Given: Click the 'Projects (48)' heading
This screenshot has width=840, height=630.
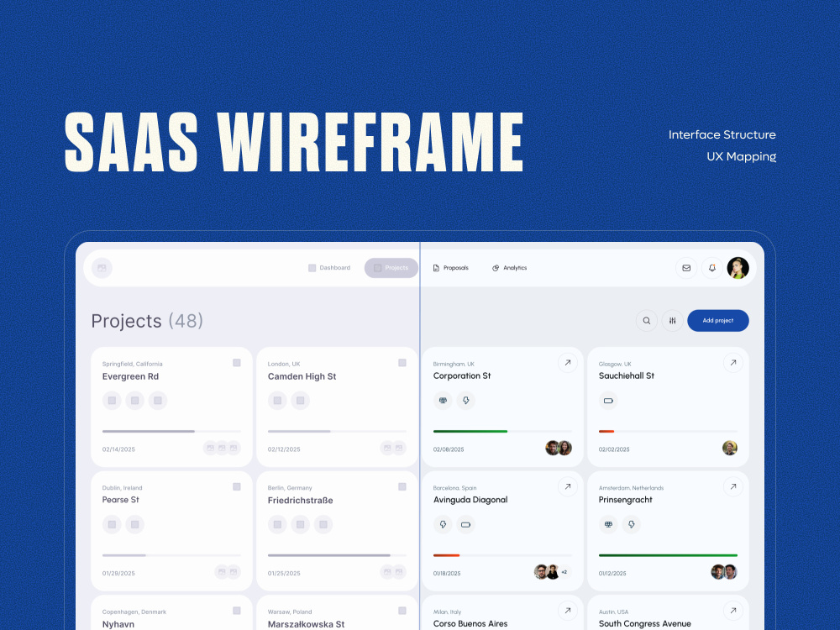Looking at the screenshot, I should pos(147,321).
